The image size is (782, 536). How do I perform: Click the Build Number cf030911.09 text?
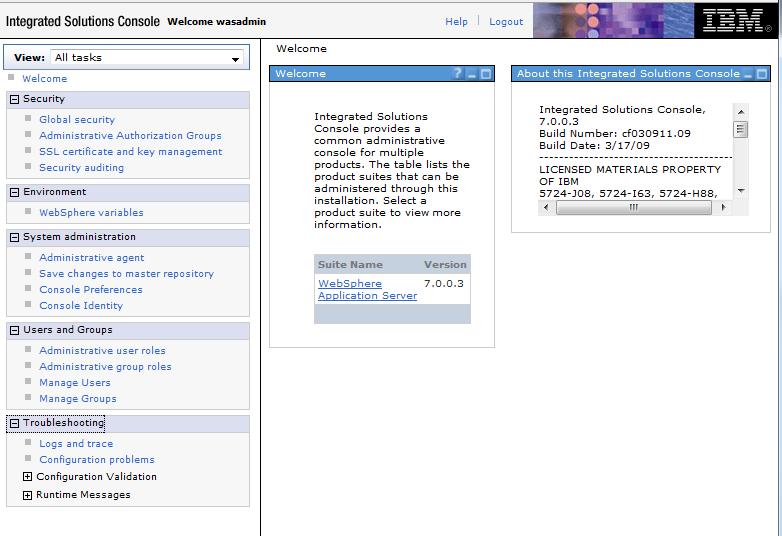click(614, 134)
